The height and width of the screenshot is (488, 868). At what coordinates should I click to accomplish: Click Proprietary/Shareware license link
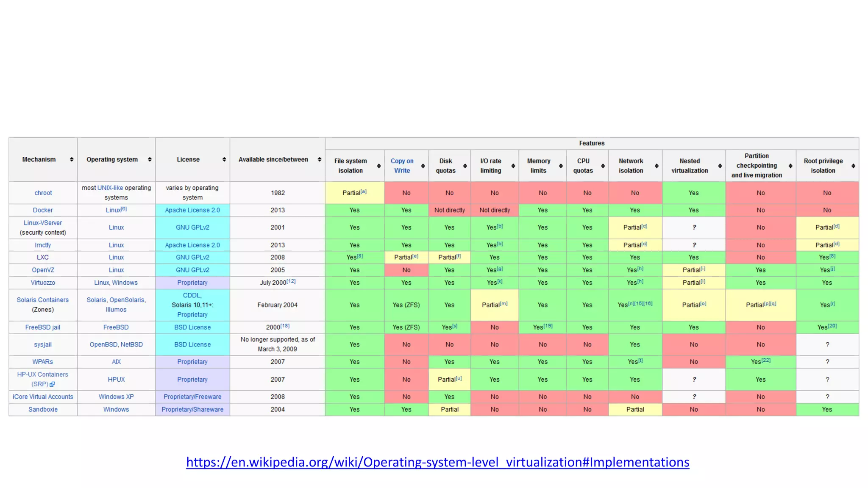192,410
